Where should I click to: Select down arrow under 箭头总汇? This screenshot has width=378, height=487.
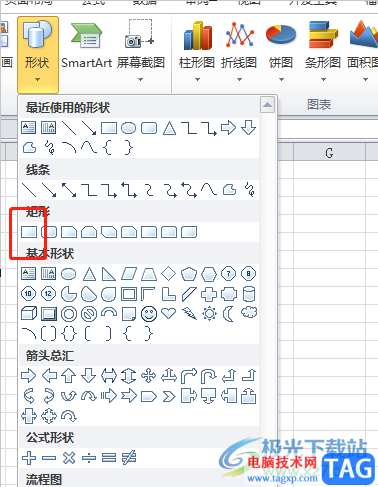89,376
